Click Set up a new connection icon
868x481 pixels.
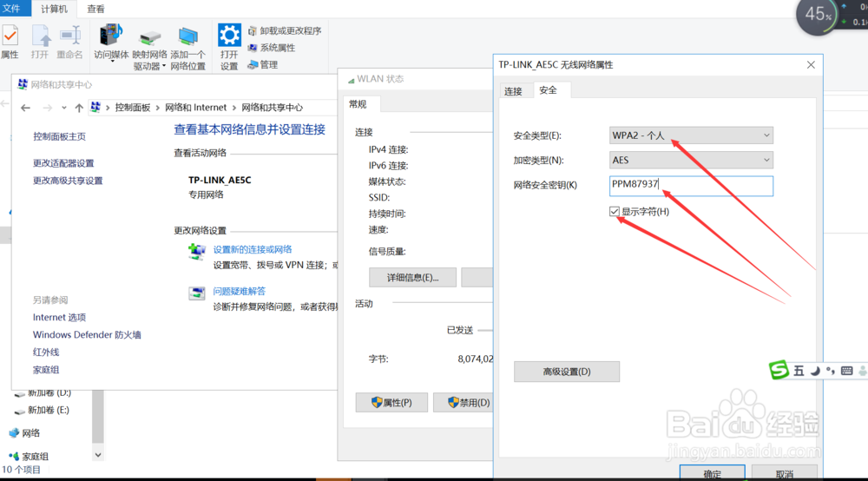196,253
